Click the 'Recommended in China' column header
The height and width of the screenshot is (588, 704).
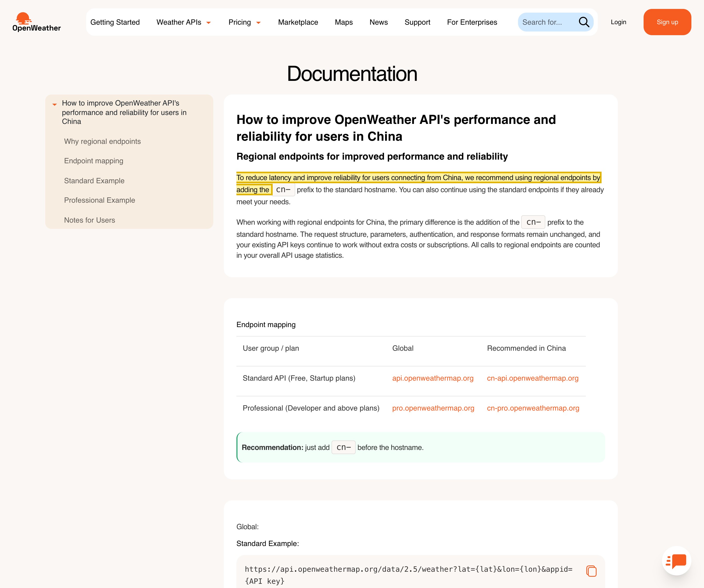[526, 348]
